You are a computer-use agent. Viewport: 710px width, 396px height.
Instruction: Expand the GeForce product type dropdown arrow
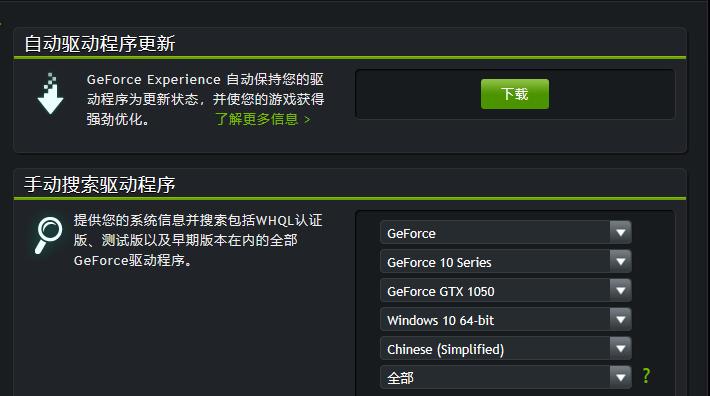click(x=620, y=233)
